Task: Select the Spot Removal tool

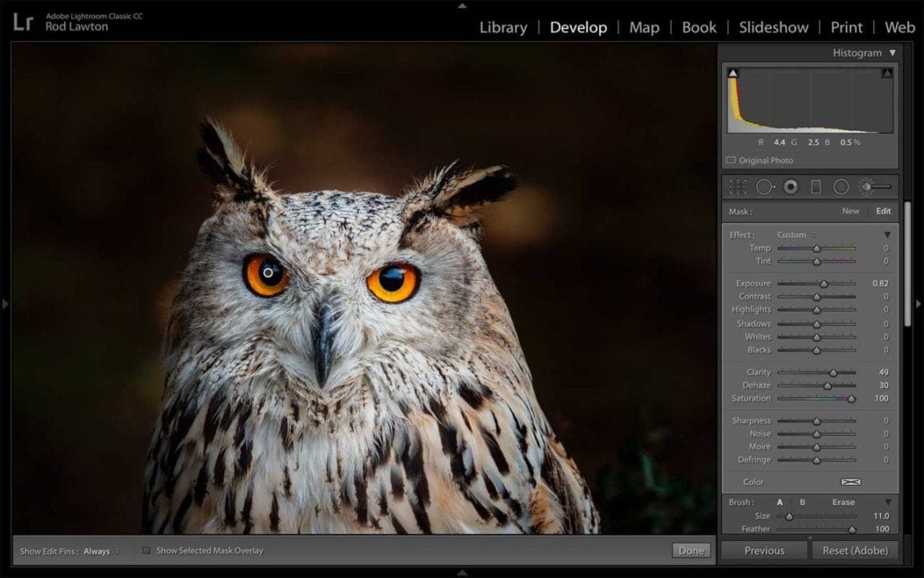Action: tap(765, 187)
